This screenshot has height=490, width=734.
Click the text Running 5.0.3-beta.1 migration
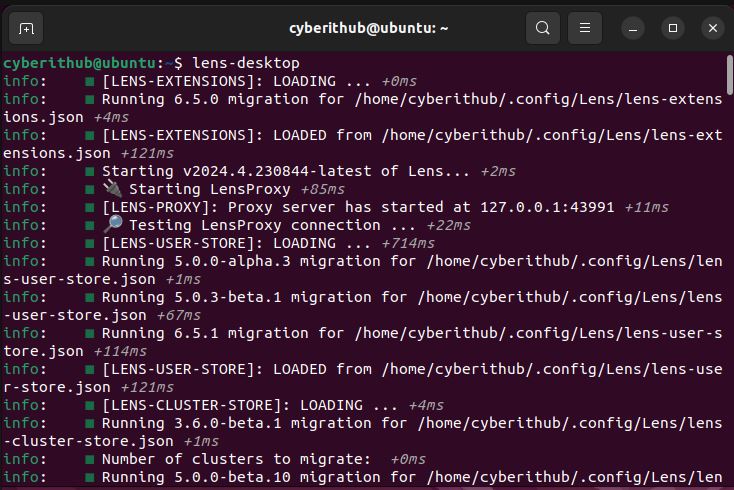tap(241, 297)
